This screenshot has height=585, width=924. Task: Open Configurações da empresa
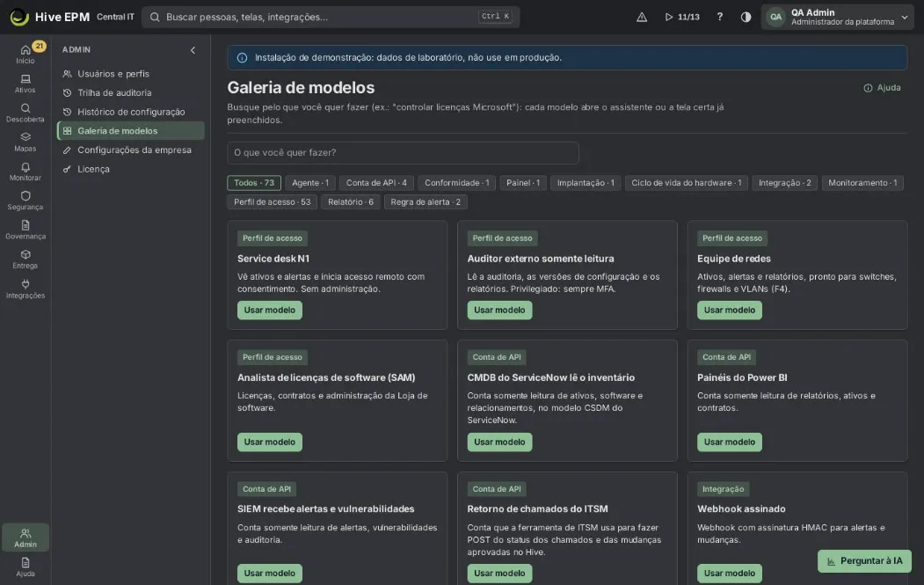tap(131, 150)
